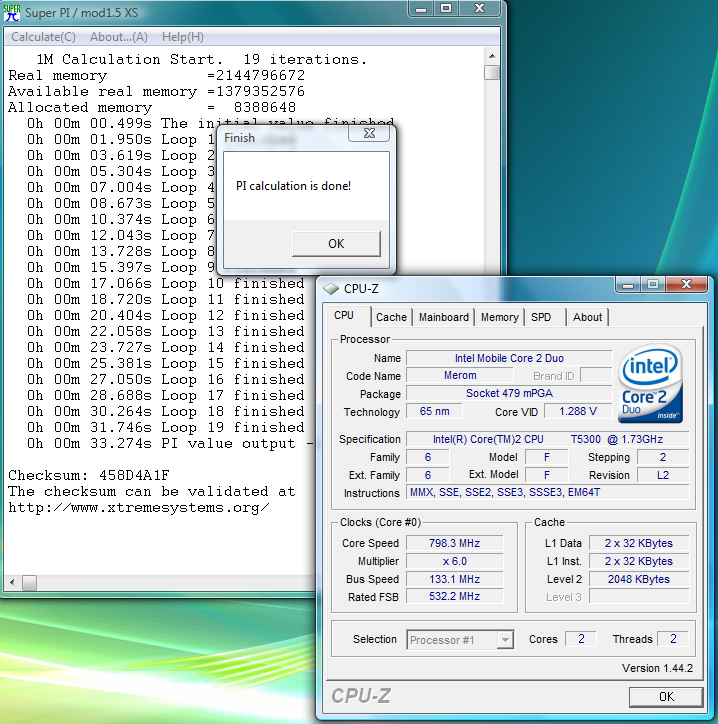Click the 'Real memory =2144796672' line
The height and width of the screenshot is (724, 718).
tap(157, 75)
